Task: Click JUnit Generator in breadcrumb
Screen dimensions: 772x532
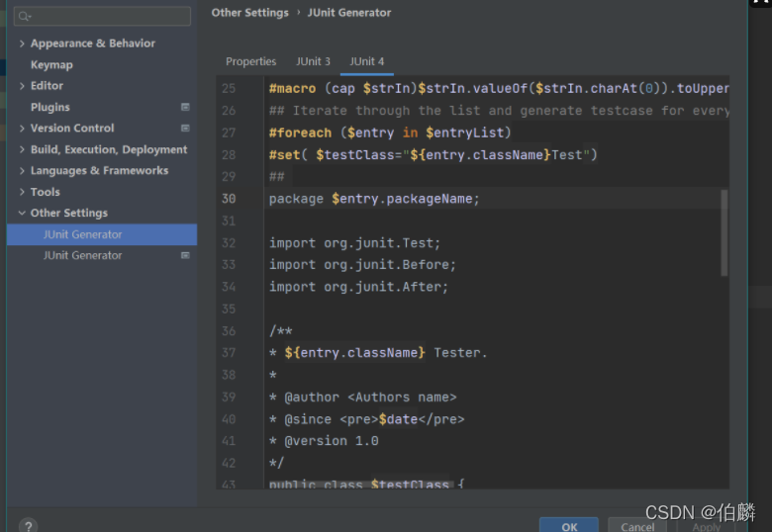Action: point(349,13)
